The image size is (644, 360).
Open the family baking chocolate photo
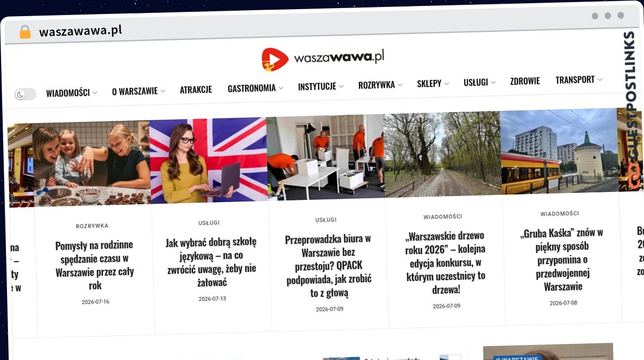click(x=91, y=163)
